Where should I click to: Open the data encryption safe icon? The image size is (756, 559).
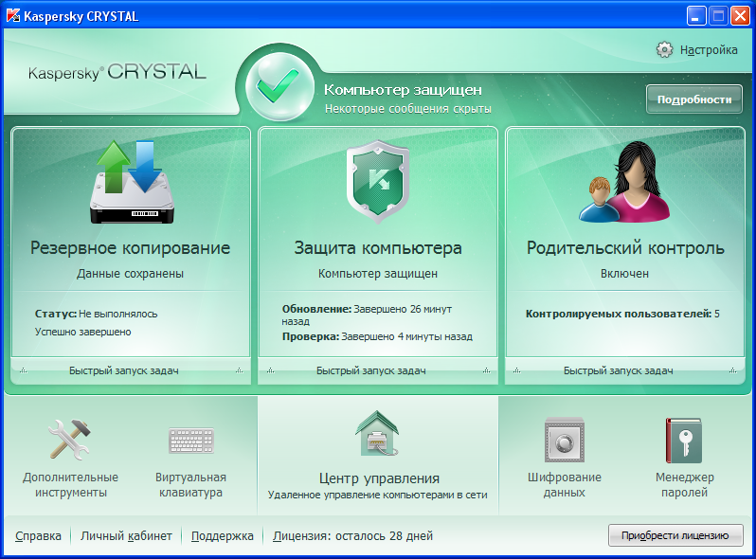pos(564,440)
